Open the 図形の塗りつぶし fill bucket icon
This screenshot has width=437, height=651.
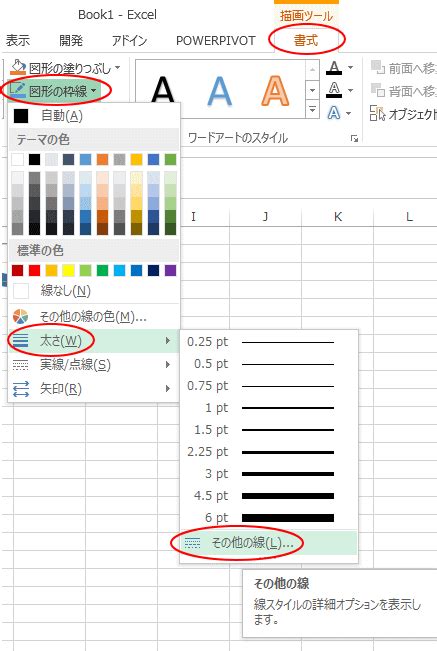[18, 67]
